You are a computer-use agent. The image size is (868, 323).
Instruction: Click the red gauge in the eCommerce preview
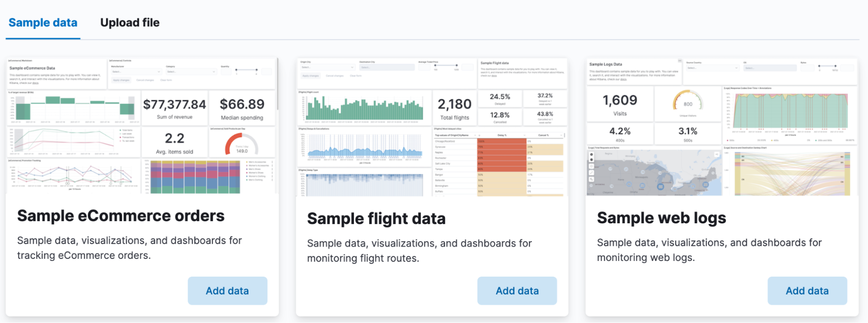click(x=241, y=144)
